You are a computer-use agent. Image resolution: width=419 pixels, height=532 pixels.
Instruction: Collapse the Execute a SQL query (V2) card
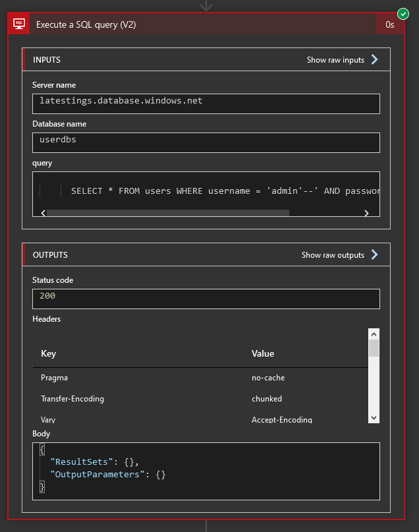tap(198, 24)
